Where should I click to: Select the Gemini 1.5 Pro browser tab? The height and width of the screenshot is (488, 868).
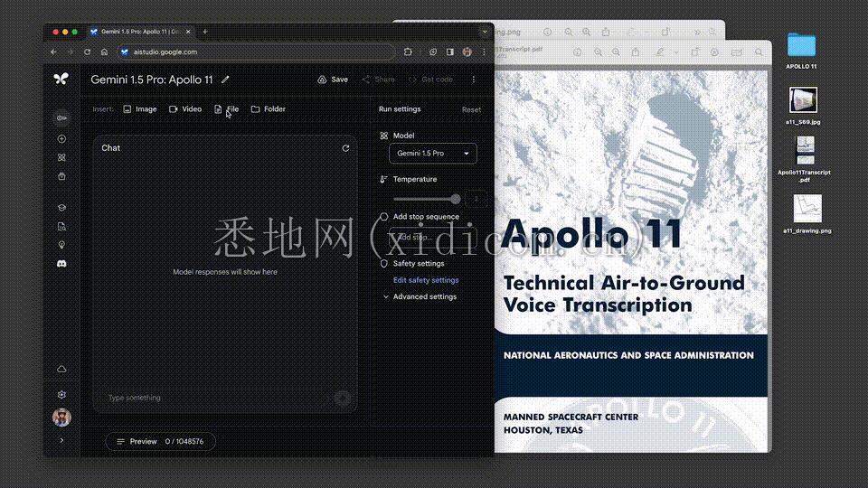pos(140,32)
